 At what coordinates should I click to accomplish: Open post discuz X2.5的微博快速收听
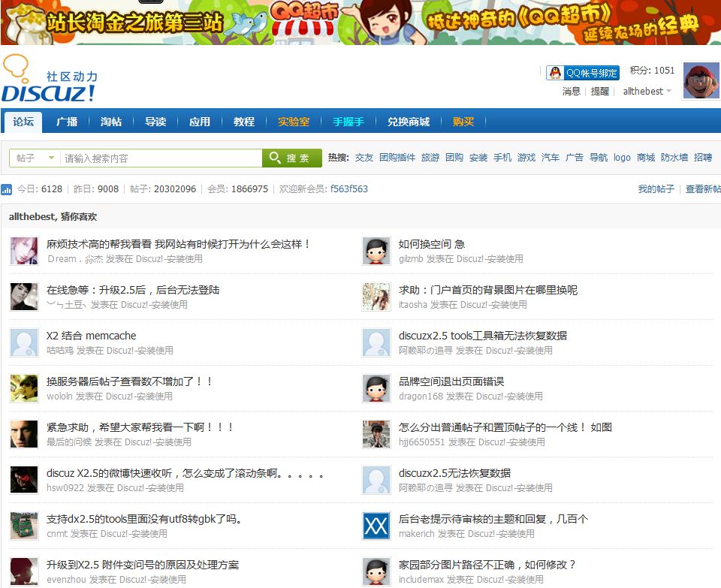pos(185,473)
